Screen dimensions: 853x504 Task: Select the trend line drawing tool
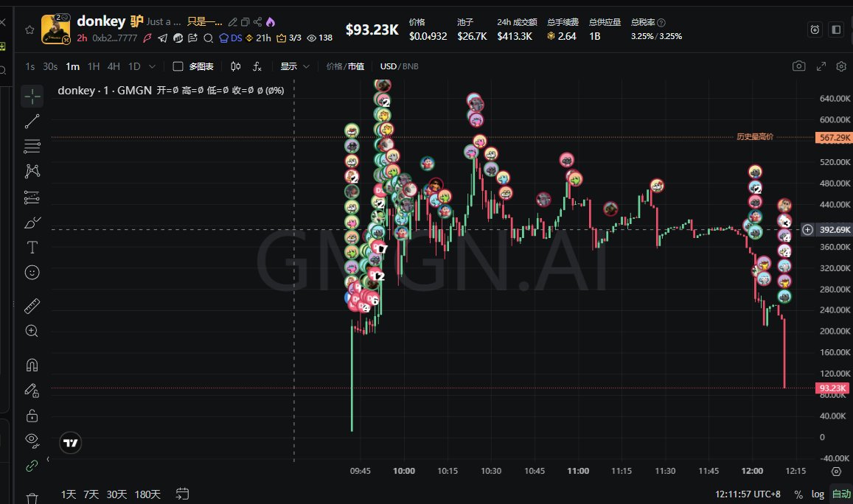click(x=32, y=122)
